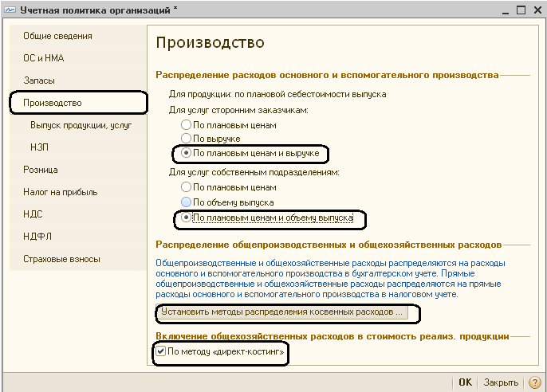Switch to the 'Розница' section

pos(78,170)
